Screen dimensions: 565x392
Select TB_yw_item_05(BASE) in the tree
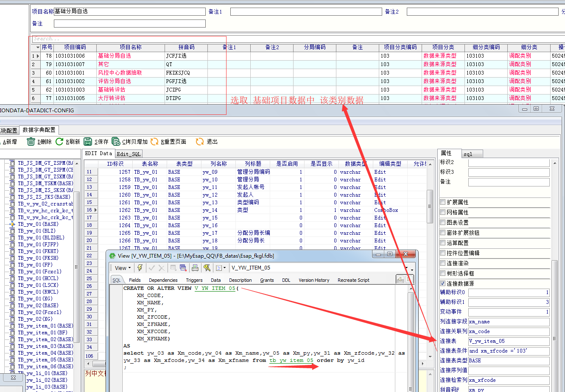pos(45,360)
